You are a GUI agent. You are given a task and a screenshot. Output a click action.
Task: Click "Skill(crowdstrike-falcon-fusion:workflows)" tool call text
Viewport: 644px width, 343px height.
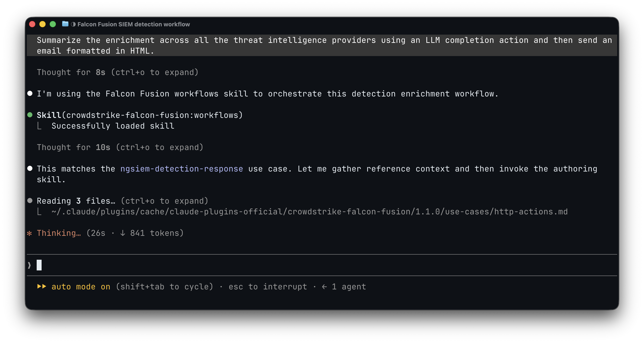point(140,115)
